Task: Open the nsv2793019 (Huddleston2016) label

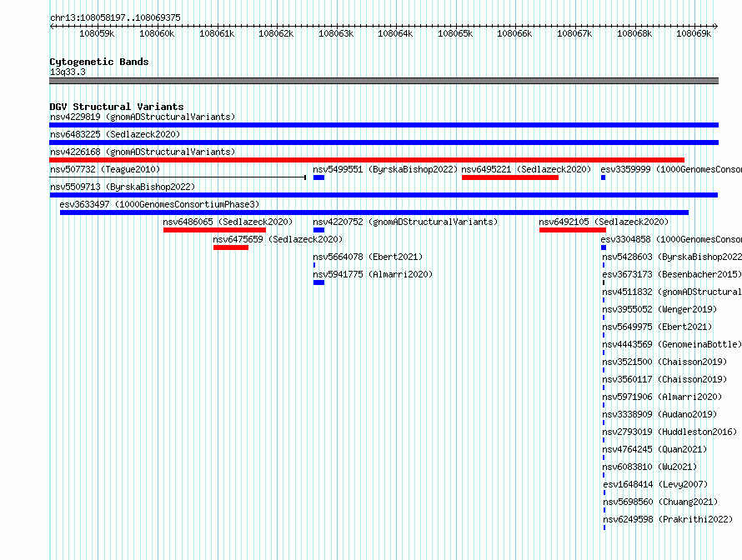Action: [669, 432]
